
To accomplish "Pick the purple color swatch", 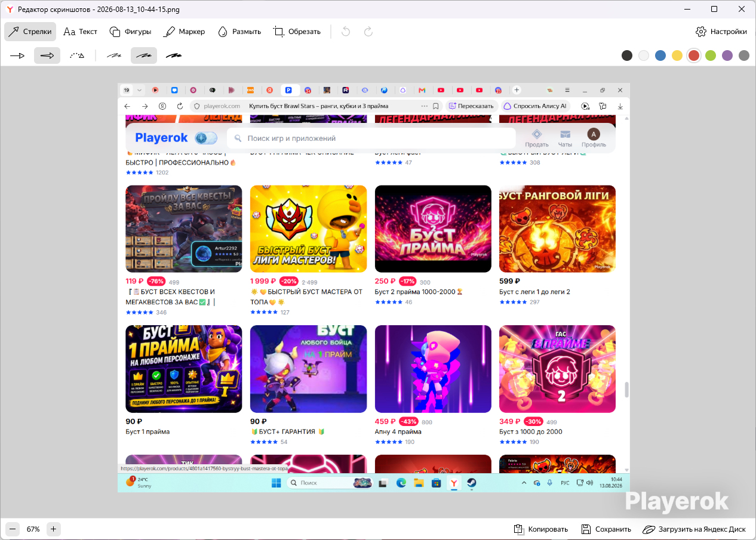I will (x=727, y=55).
